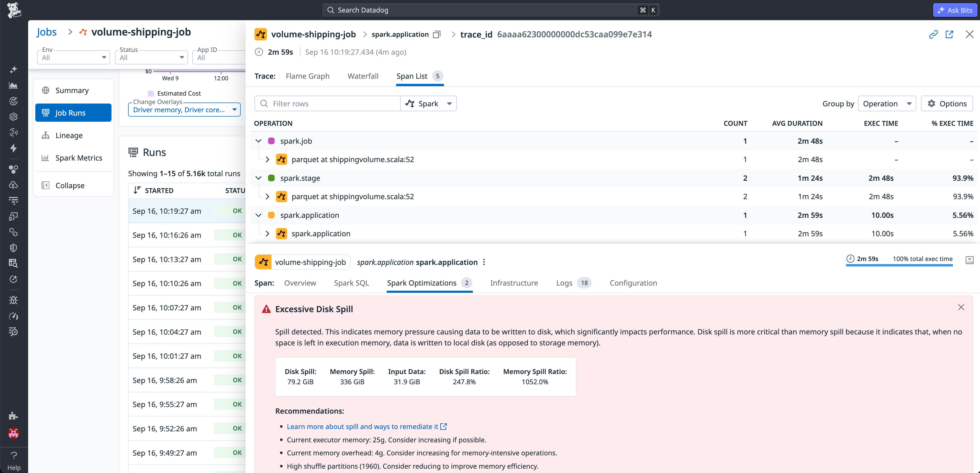
Task: Open Integrations puzzle icon in sidebar
Action: point(14,415)
